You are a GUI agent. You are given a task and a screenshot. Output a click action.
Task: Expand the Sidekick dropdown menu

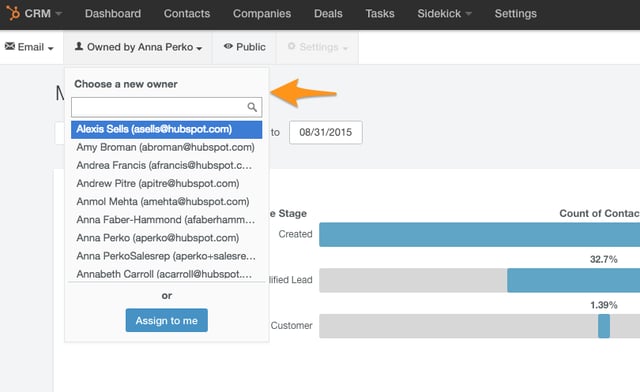point(444,13)
